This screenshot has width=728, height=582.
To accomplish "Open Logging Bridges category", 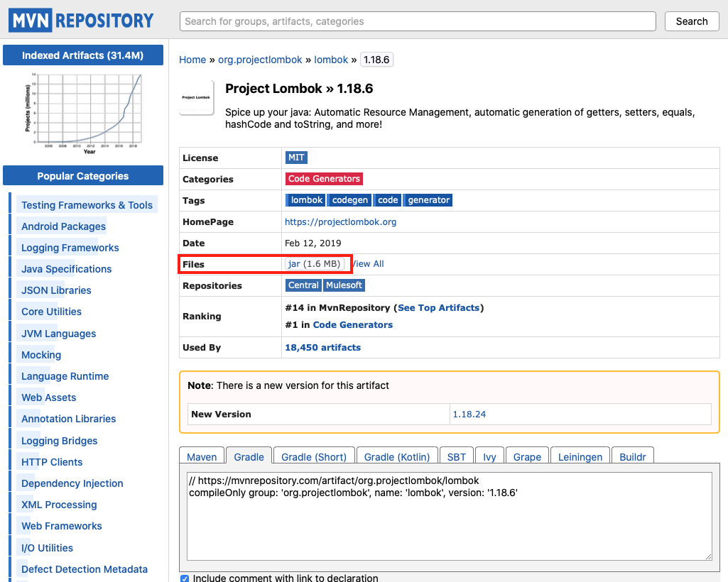I will (60, 441).
